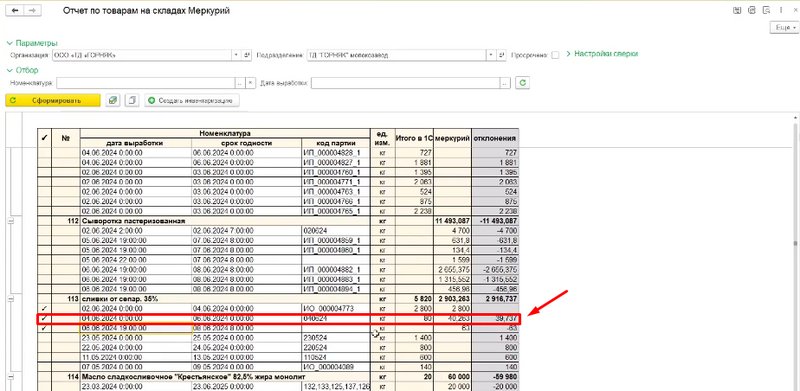Click batch code 110524

tap(314, 357)
